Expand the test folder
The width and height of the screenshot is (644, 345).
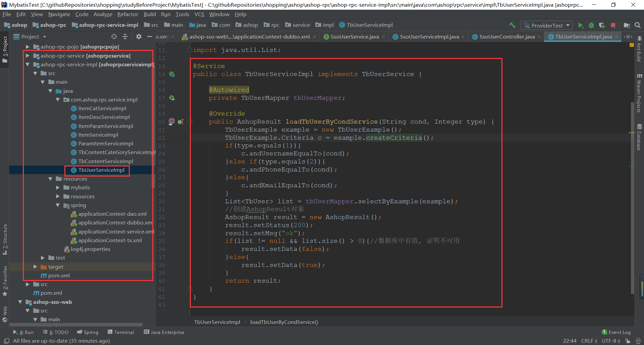click(43, 258)
